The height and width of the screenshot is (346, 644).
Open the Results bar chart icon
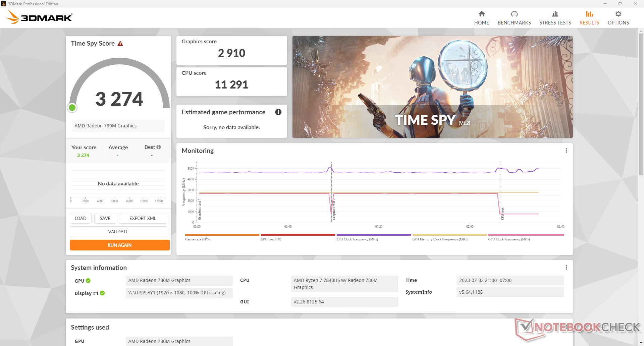[x=589, y=14]
